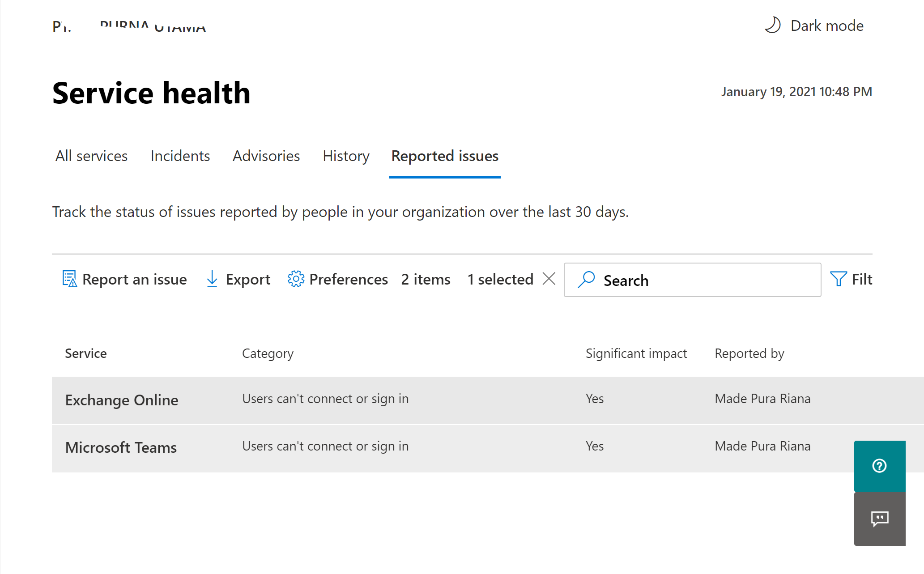Viewport: 924px width, 574px height.
Task: Sort by Reported by column header
Action: click(x=749, y=353)
